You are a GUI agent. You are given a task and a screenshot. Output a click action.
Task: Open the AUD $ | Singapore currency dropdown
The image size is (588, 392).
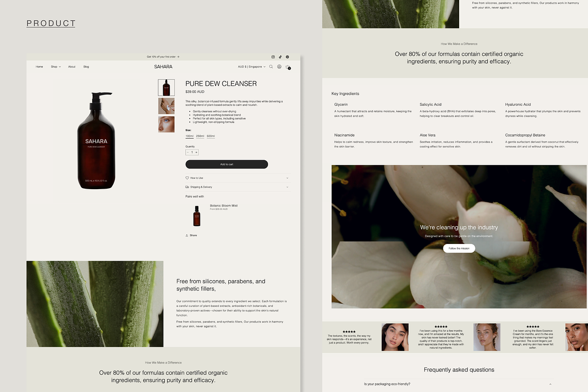(251, 67)
